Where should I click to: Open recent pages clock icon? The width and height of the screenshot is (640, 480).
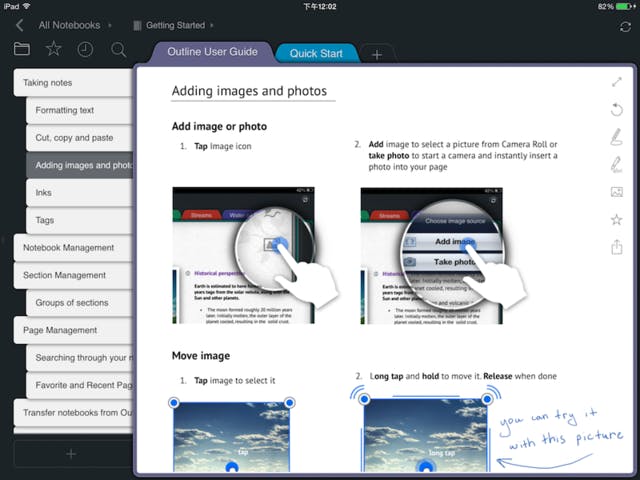[86, 49]
